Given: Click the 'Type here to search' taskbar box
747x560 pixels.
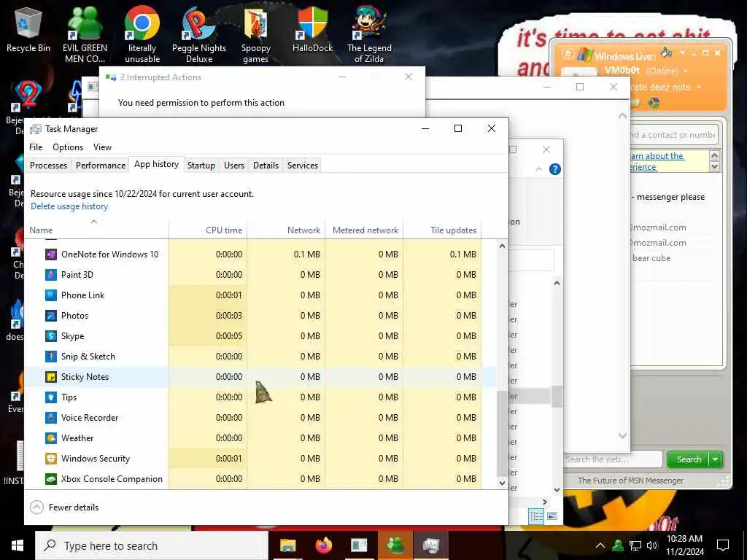Looking at the screenshot, I should click(x=152, y=545).
